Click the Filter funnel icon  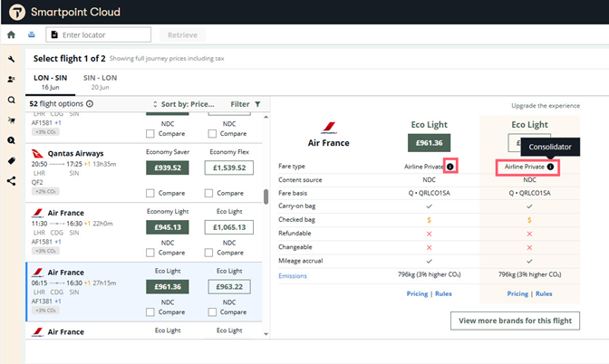(x=257, y=104)
